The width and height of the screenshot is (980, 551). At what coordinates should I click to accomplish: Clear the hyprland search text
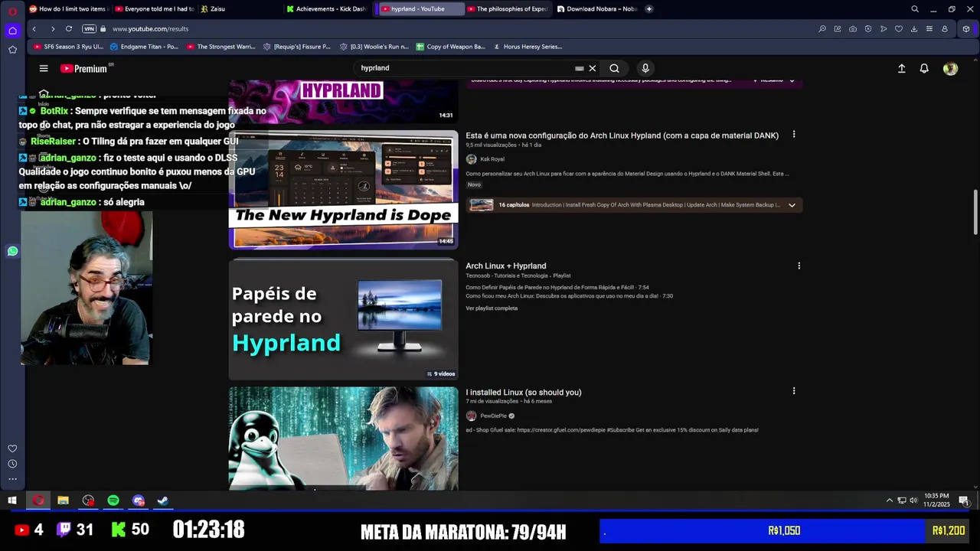click(592, 68)
